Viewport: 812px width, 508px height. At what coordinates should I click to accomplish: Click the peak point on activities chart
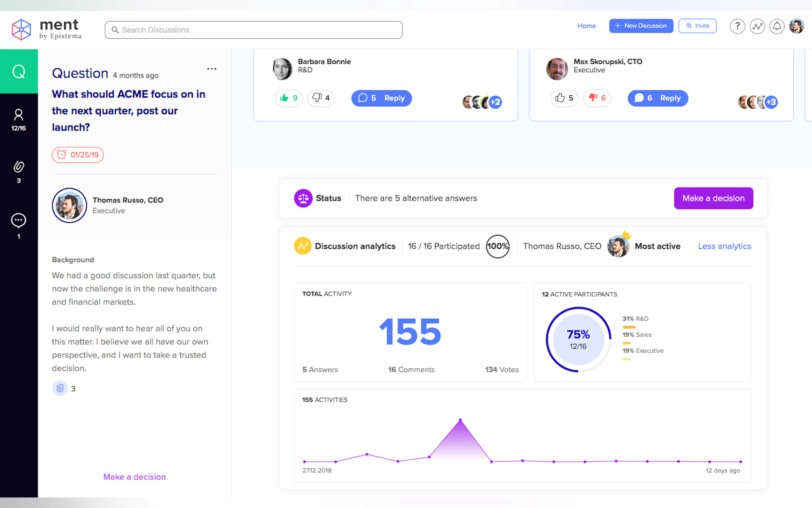[460, 420]
